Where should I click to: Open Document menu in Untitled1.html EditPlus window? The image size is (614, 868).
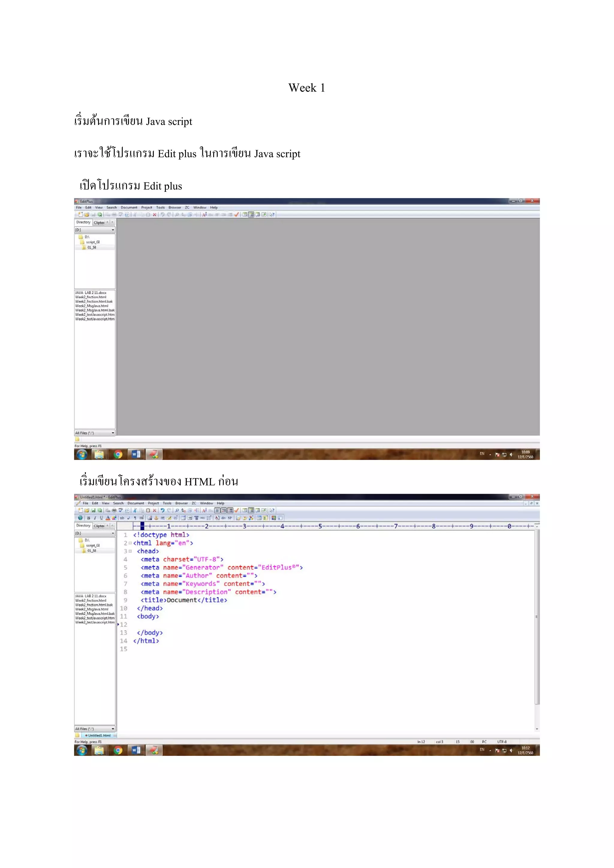click(136, 503)
